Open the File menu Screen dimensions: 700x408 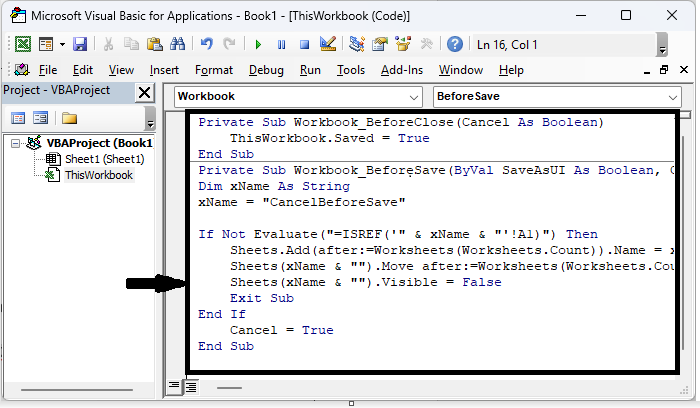pos(48,70)
